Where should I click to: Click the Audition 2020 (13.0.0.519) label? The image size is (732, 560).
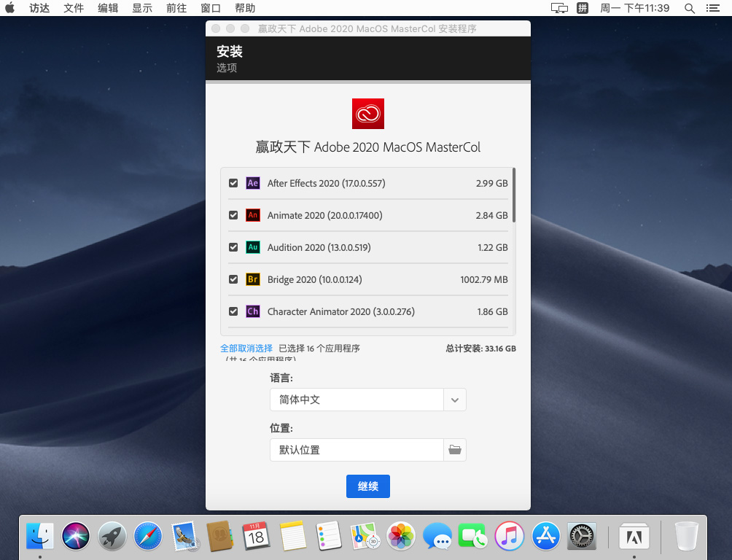(319, 247)
